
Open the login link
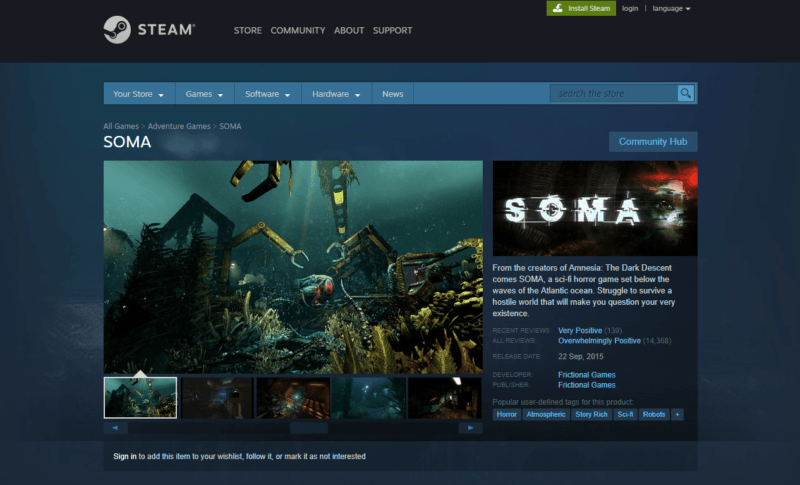point(630,8)
